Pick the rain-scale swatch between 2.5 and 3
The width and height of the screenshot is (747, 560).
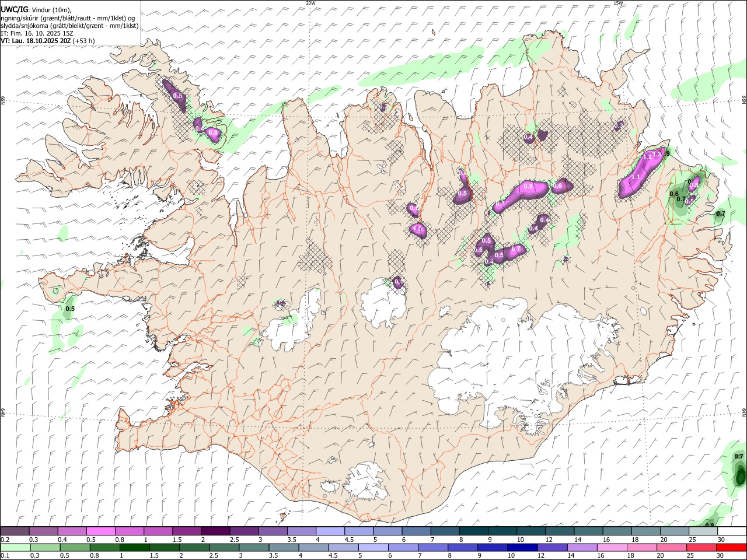(224, 548)
